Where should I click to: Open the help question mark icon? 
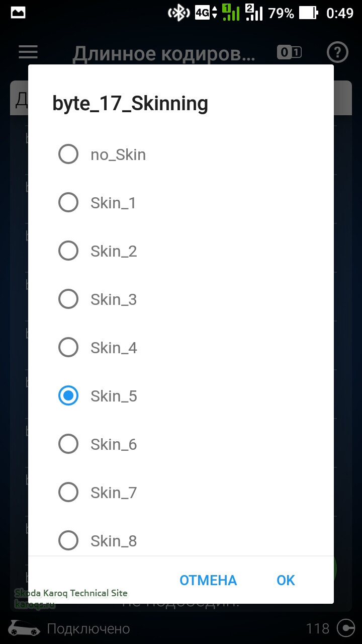pyautogui.click(x=337, y=52)
